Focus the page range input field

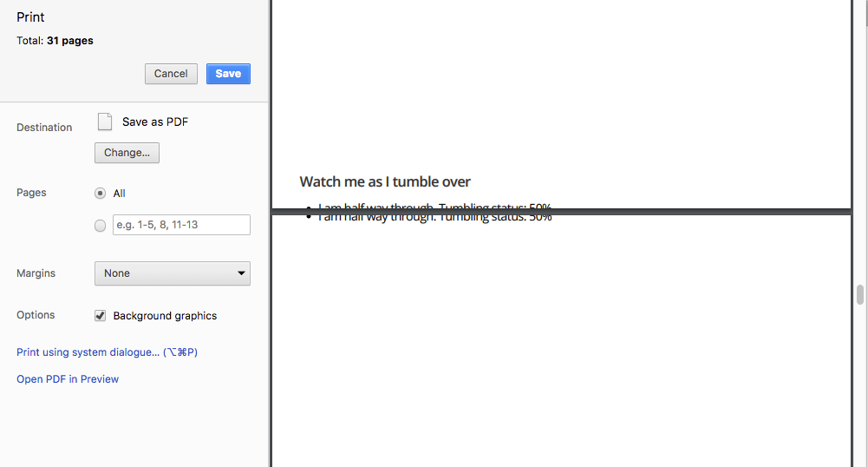tap(181, 225)
